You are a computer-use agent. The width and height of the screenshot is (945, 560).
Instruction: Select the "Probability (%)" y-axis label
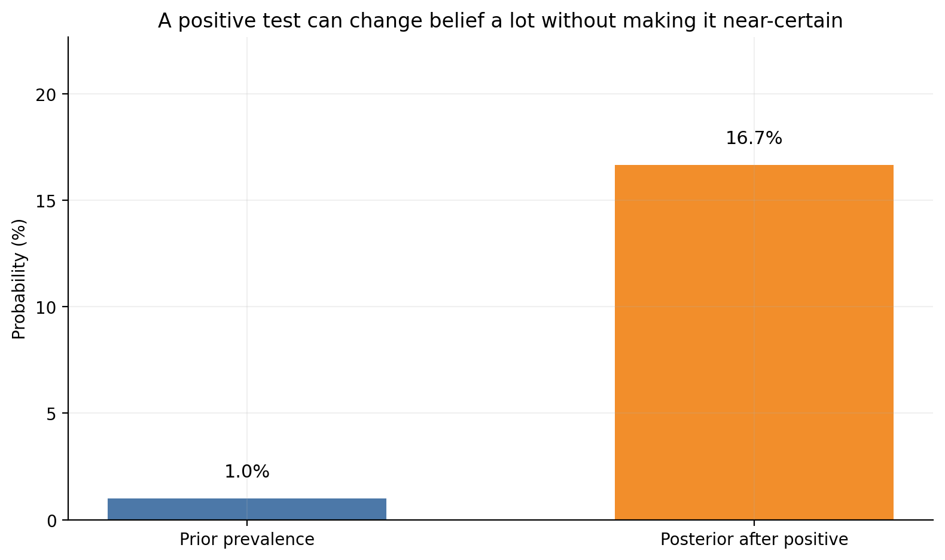(19, 279)
